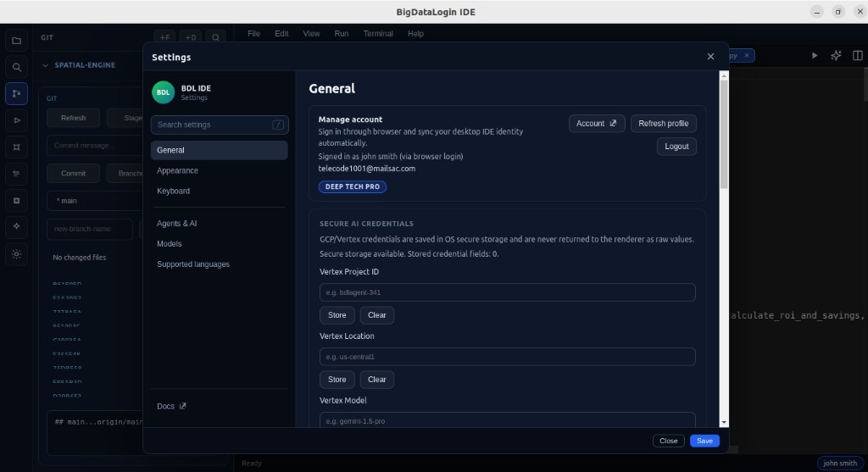Click Clear under Vertex Location
The image size is (868, 472).
377,380
